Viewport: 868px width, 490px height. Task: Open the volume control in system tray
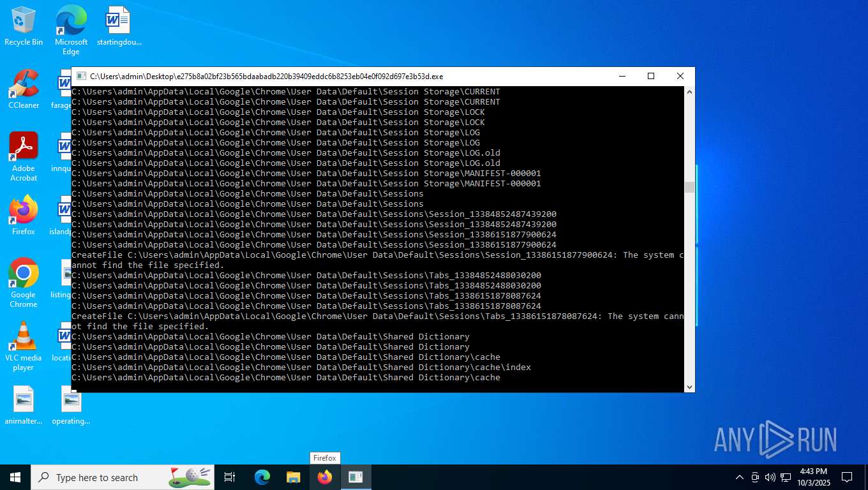tap(770, 477)
